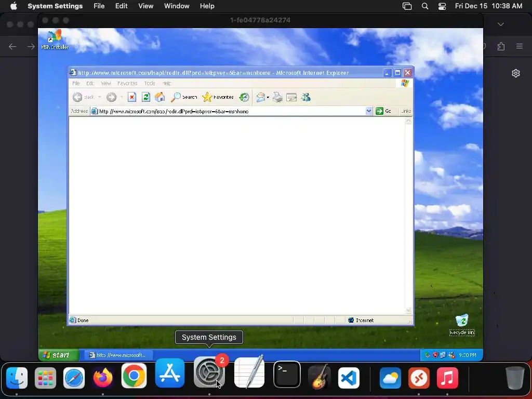
Task: Click the Internet zone status indicator
Action: pyautogui.click(x=361, y=320)
